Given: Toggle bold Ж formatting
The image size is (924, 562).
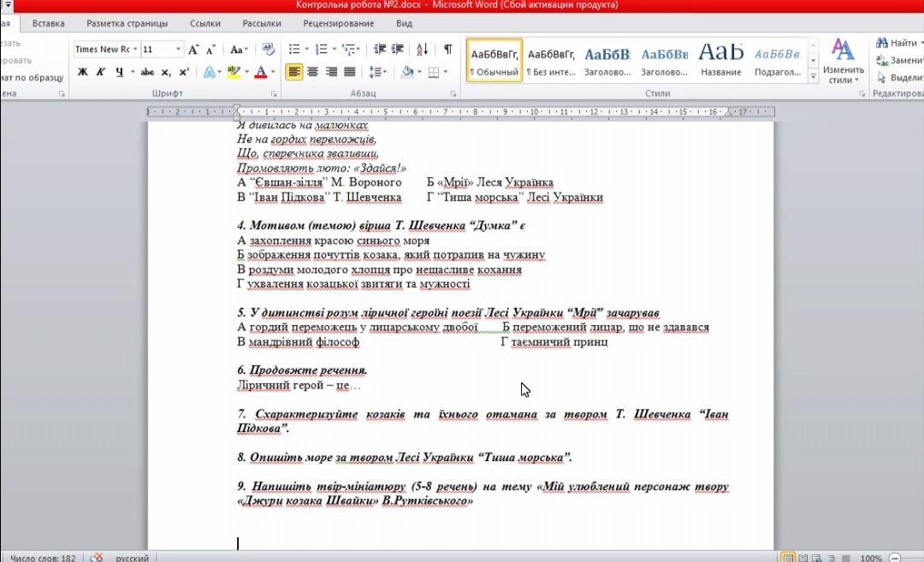Looking at the screenshot, I should pyautogui.click(x=82, y=72).
